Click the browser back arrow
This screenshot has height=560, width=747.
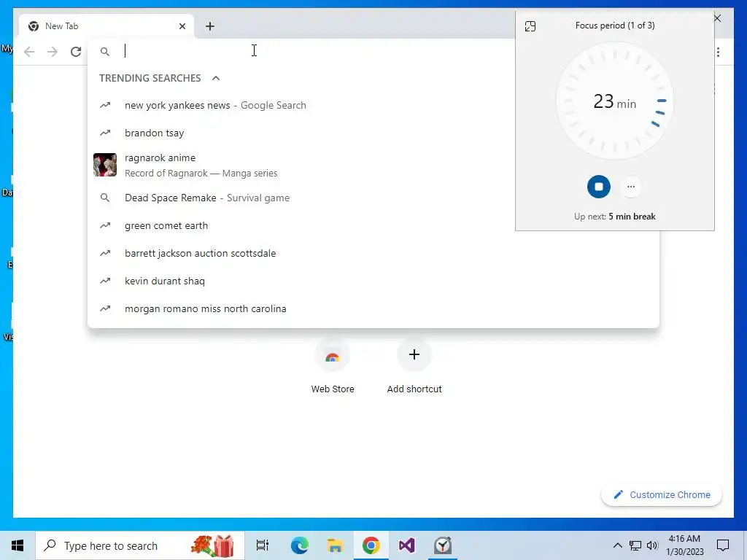pos(29,52)
